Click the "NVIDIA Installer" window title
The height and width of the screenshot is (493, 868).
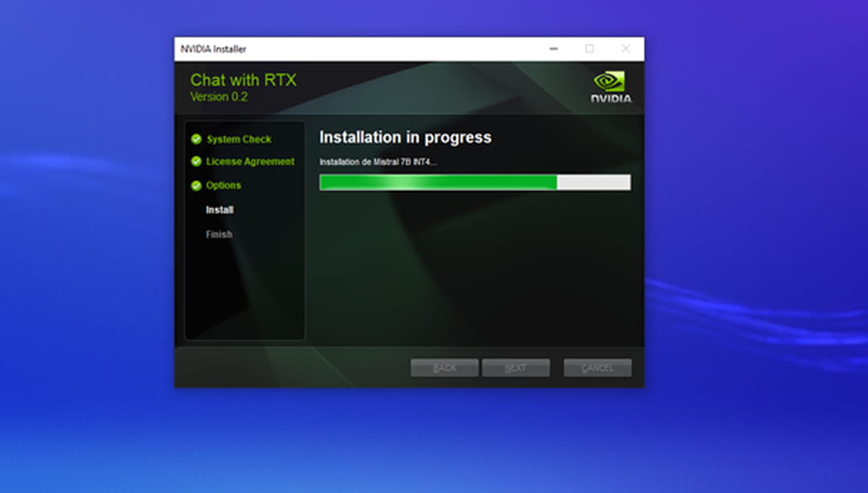pyautogui.click(x=213, y=49)
